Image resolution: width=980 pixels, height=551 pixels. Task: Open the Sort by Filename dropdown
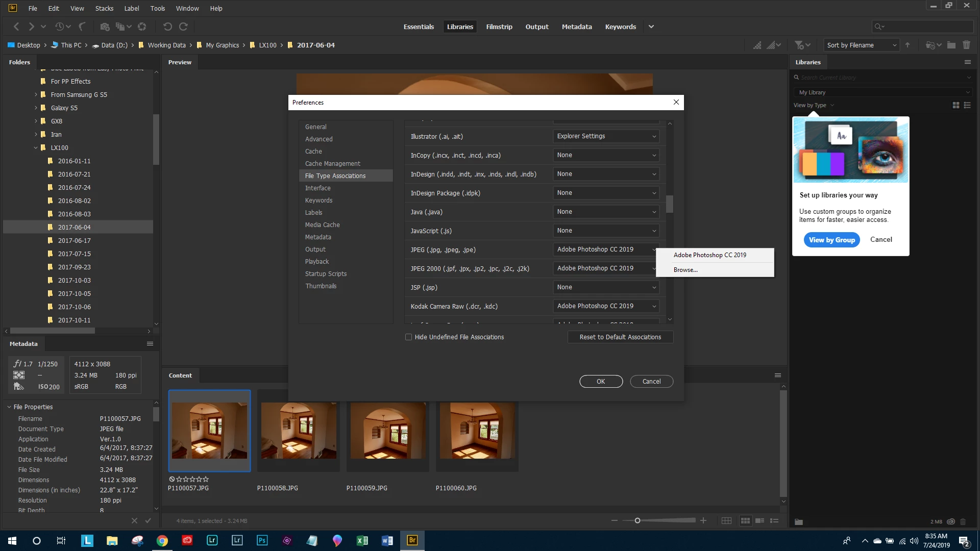[x=861, y=45]
